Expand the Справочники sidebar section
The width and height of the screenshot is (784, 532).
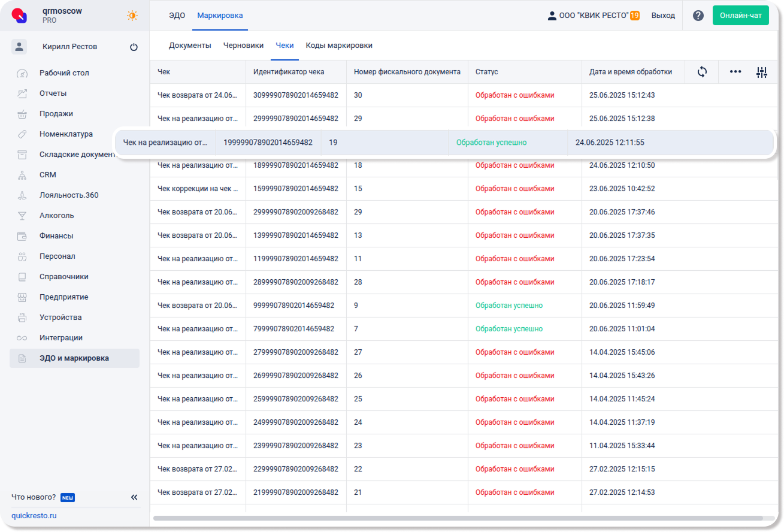point(63,277)
